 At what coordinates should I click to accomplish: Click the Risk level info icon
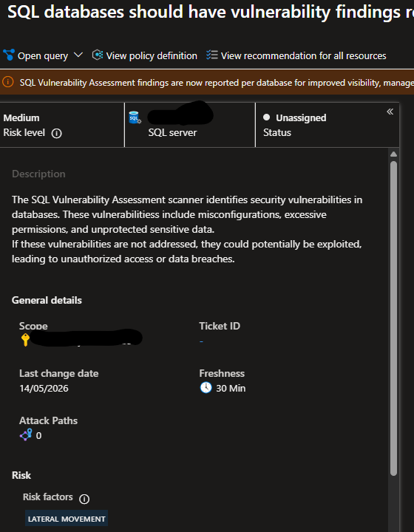click(x=56, y=133)
